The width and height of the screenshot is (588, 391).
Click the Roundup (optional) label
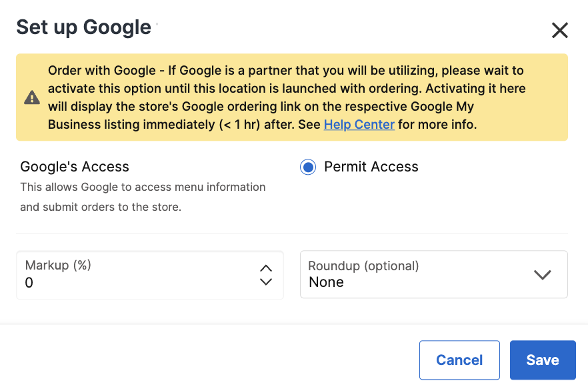coord(363,266)
